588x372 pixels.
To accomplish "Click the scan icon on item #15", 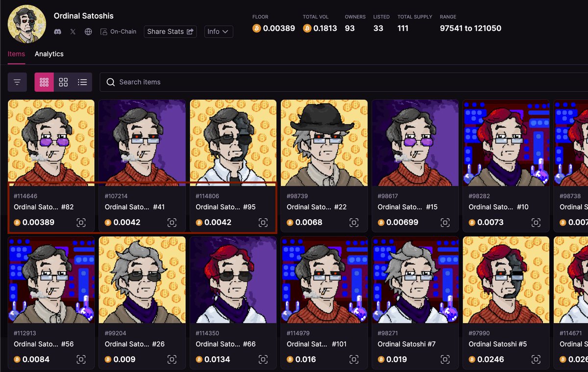I will (445, 223).
